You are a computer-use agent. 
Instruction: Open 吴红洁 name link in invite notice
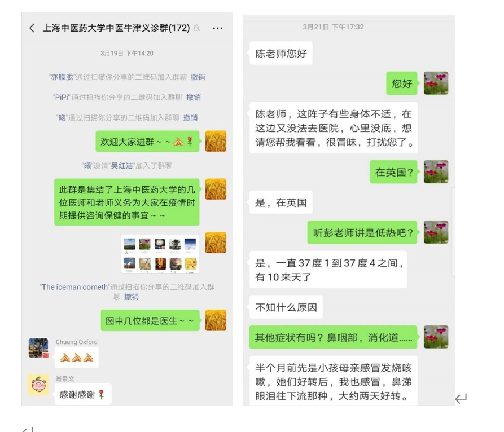[x=122, y=166]
